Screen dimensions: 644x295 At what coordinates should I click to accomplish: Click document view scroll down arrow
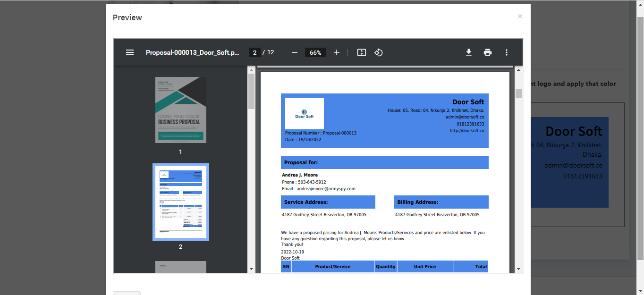[519, 269]
